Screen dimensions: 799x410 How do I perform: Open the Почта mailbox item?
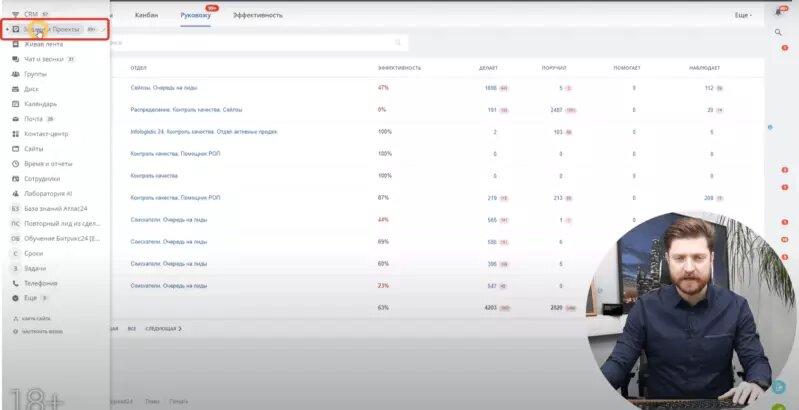[x=34, y=119]
